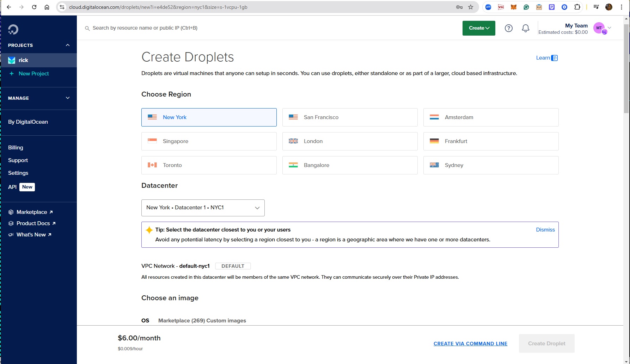The image size is (630, 364).
Task: Click the page vertical scrollbar
Action: click(x=626, y=69)
